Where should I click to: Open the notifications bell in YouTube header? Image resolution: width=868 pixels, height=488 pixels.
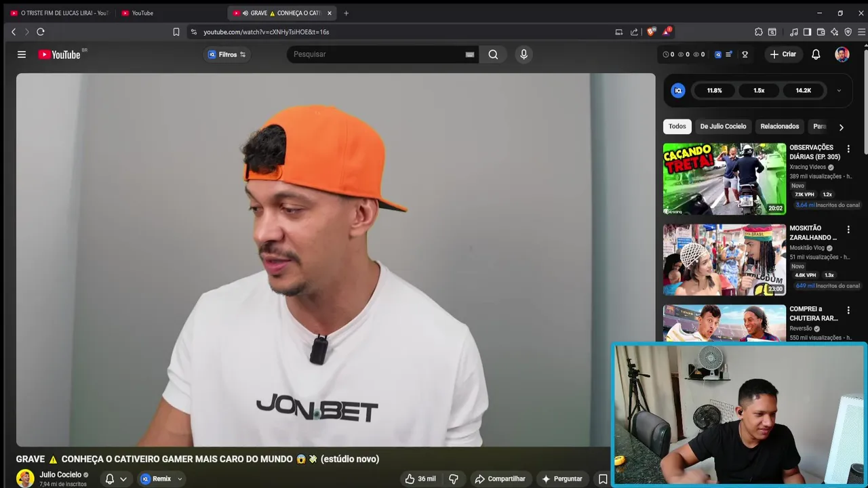coord(816,54)
